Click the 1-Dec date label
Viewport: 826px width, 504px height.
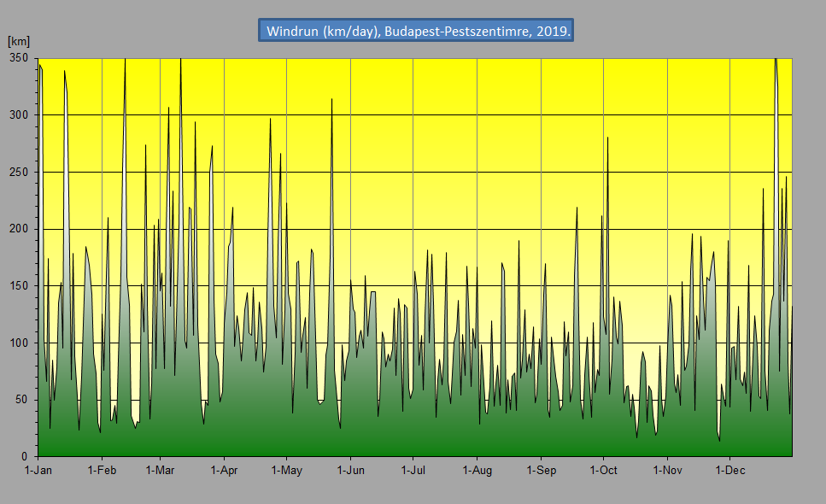729,470
